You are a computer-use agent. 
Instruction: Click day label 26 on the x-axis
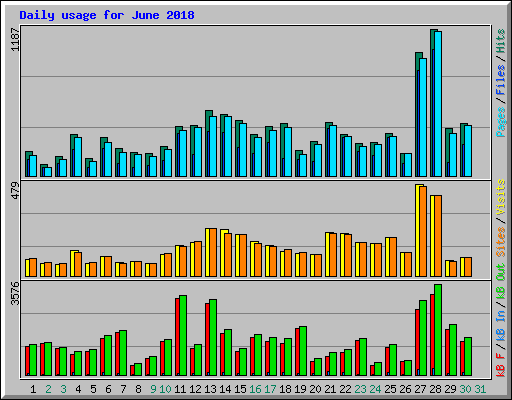coord(405,389)
